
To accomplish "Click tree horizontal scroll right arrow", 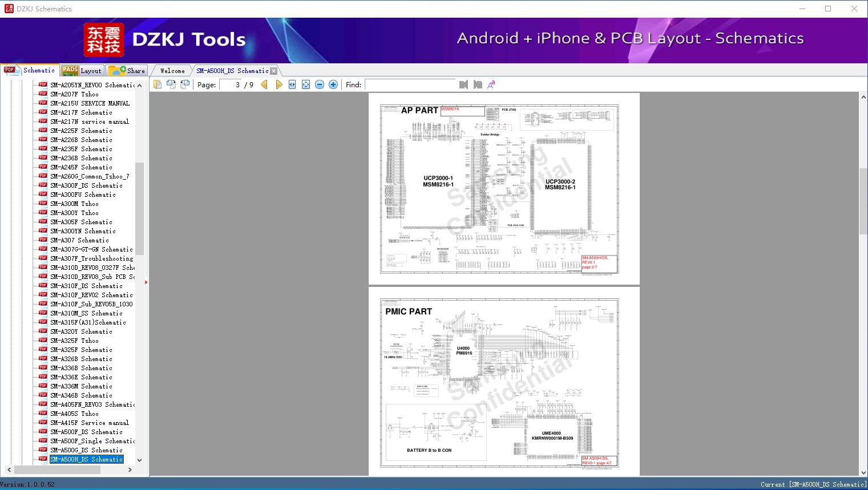I will (x=130, y=469).
